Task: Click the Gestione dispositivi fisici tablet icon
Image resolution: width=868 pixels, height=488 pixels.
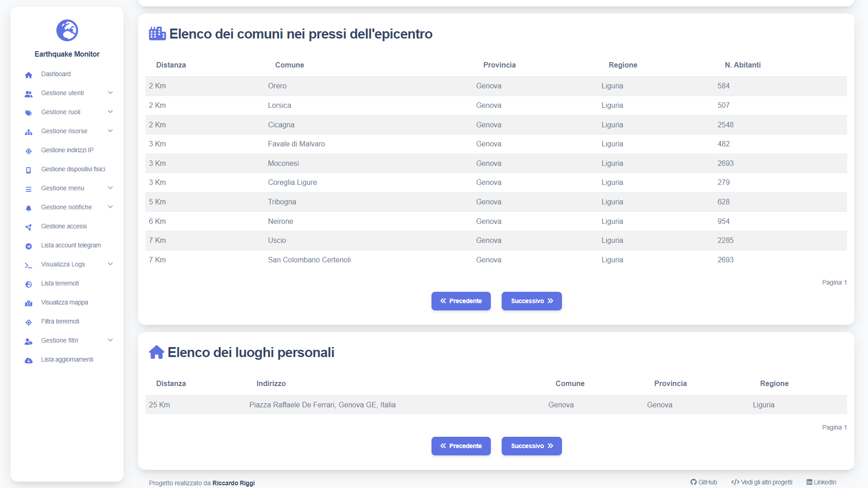Action: click(29, 170)
